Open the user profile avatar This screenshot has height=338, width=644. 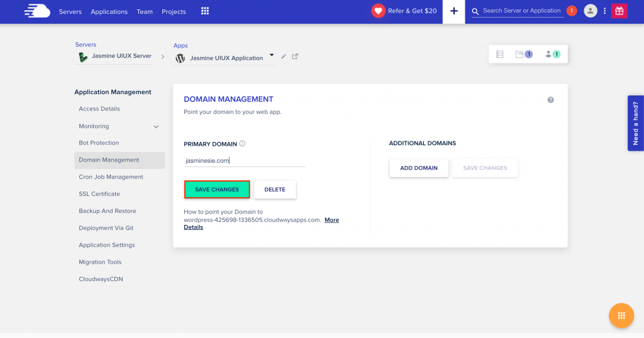point(590,11)
